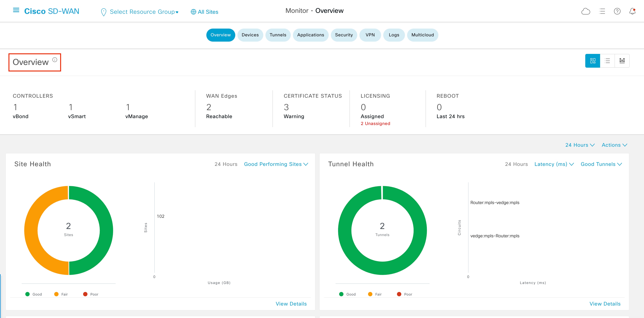Switch to the VPN tab
Viewport: 644px width, 318px height.
coord(370,35)
